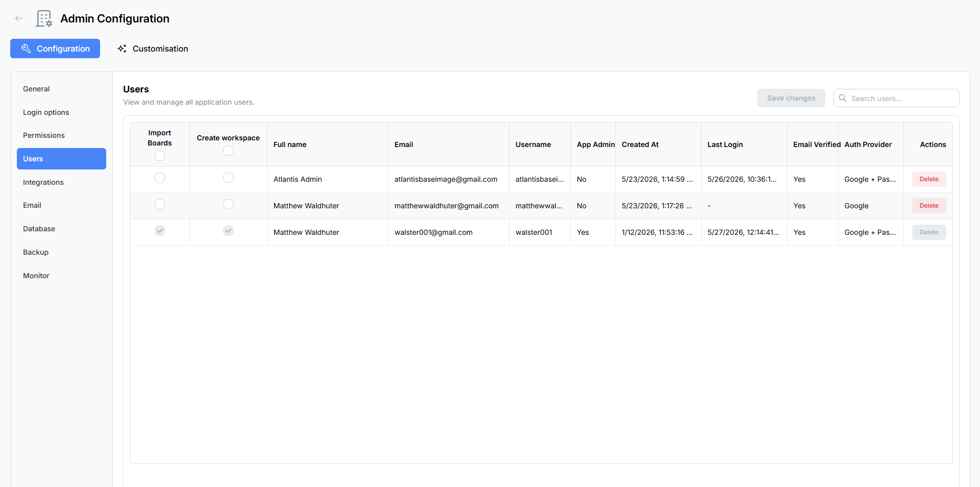Enable Import Boards for matthewwaldhuter@gmail.com
The image size is (980, 487).
(160, 204)
